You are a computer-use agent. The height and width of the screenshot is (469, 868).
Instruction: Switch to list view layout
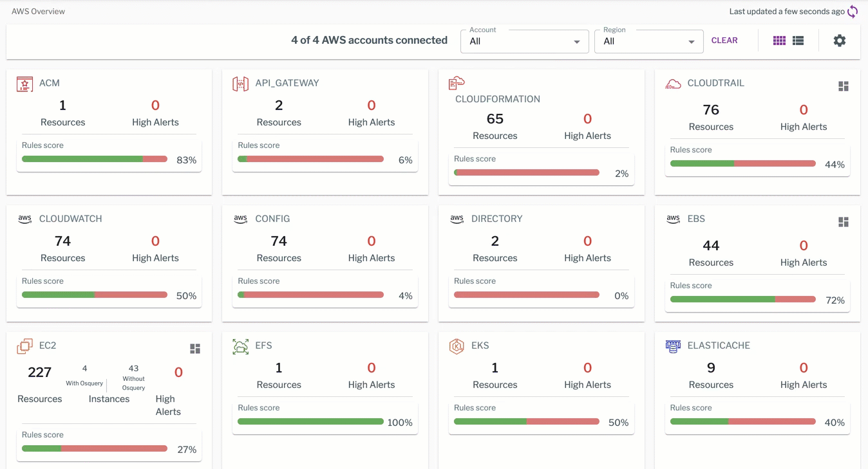click(798, 41)
